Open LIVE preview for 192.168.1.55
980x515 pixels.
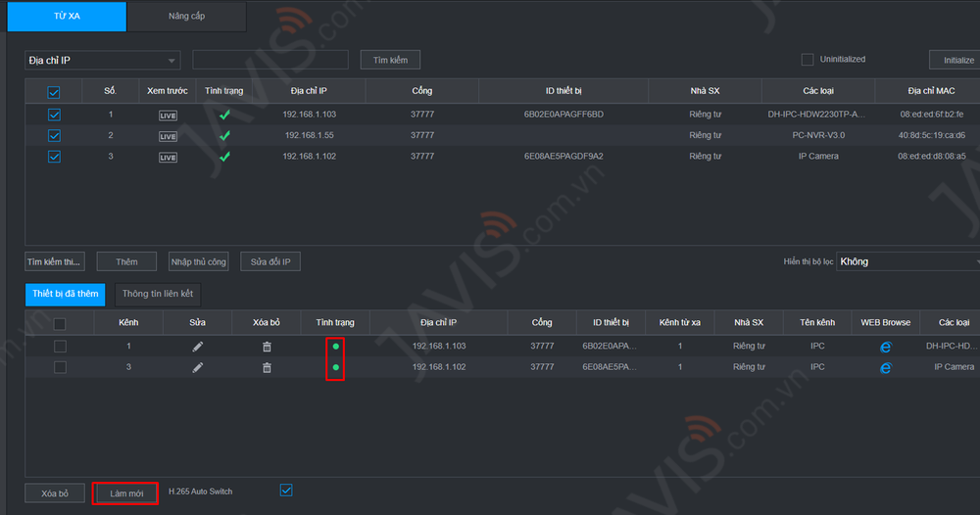coord(168,136)
